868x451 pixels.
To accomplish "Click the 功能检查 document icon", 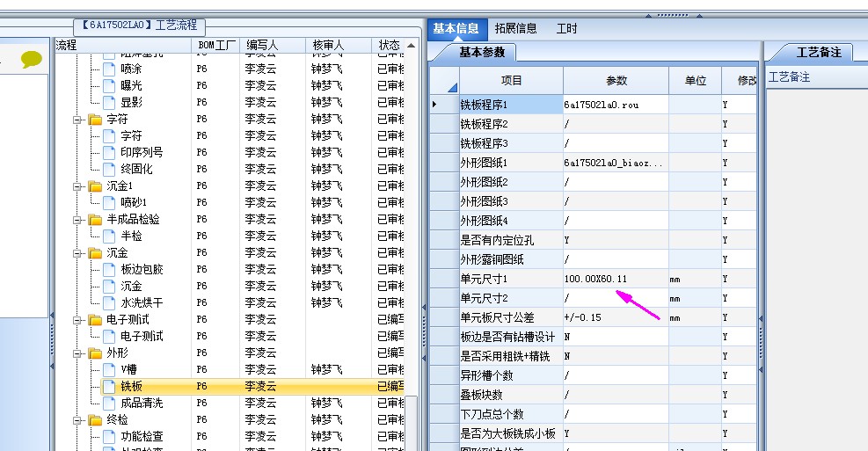I will [x=109, y=436].
